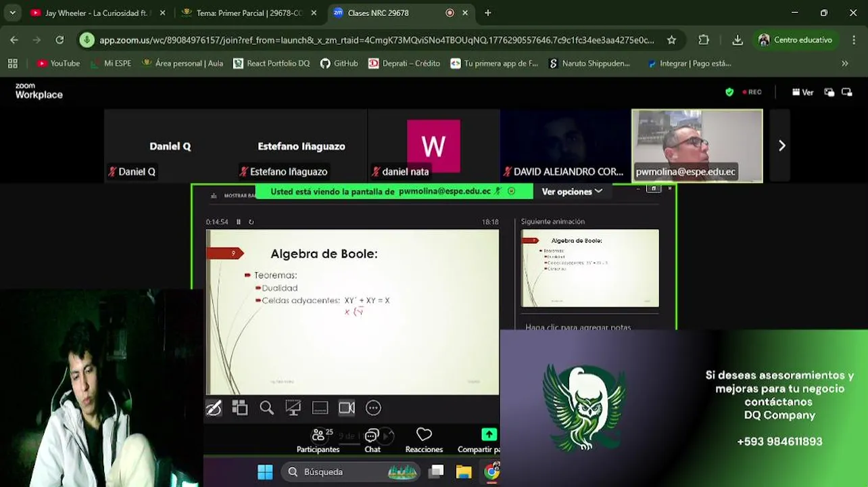Click the green Compartir pantalla button
Image resolution: width=868 pixels, height=487 pixels.
[x=488, y=434]
